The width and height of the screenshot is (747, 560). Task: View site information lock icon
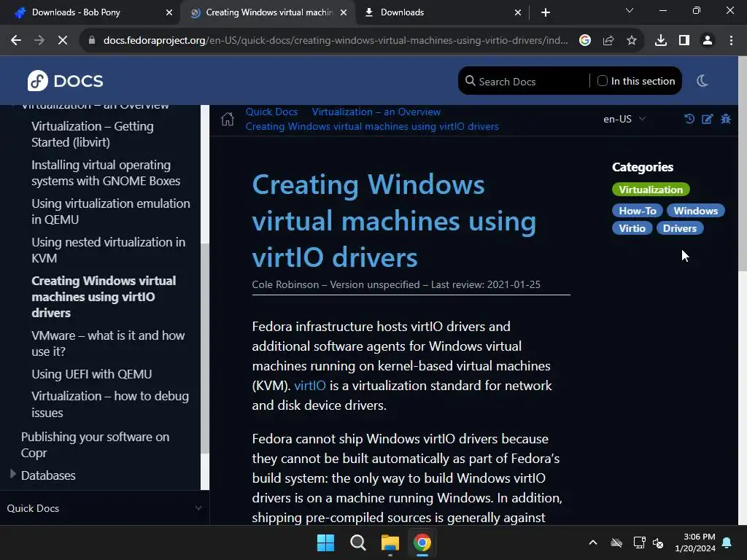click(x=92, y=41)
